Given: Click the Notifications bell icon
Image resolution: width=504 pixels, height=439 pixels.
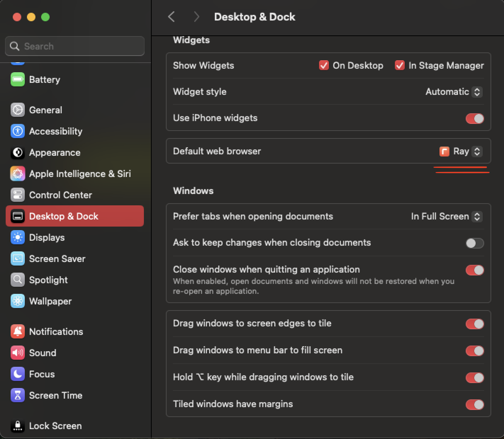Looking at the screenshot, I should (x=18, y=332).
